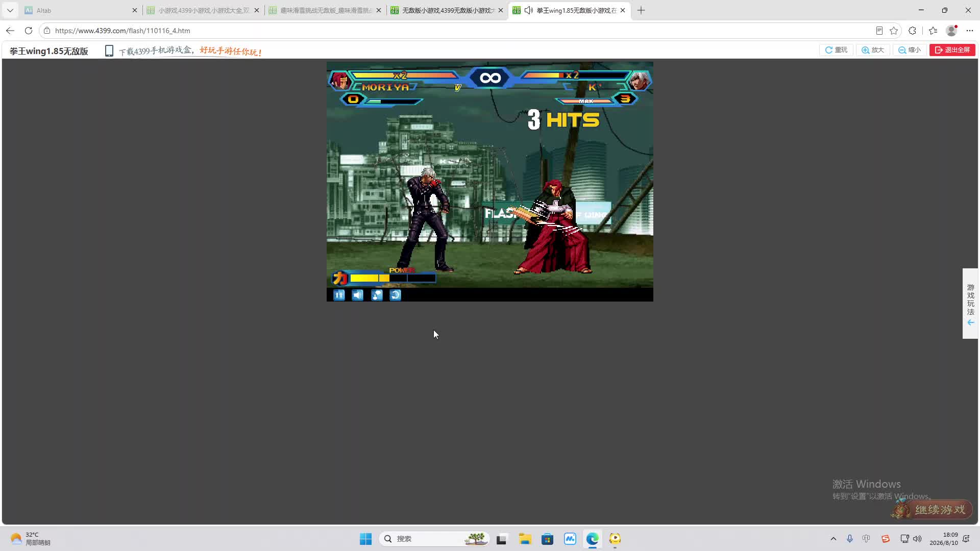Go back with the browser back arrow
The image size is (980, 551).
10,31
